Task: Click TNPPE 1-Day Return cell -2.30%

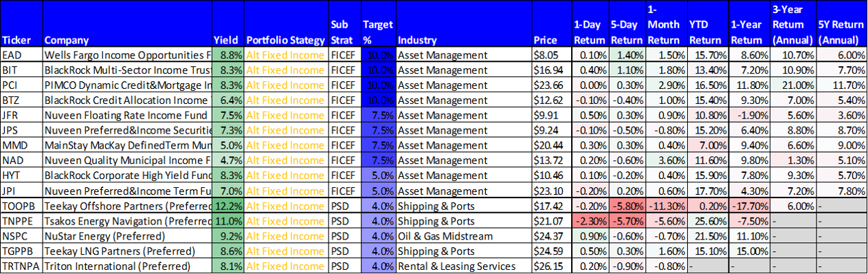Action: [x=590, y=220]
